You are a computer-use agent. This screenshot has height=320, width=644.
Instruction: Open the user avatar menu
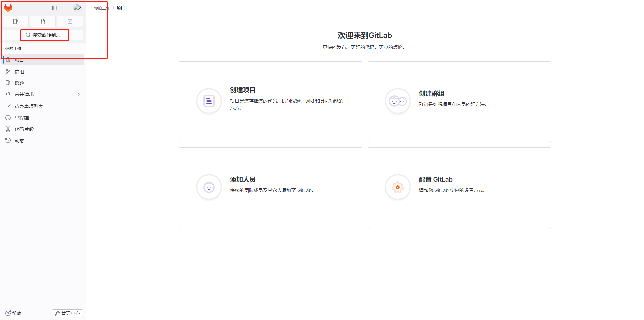pyautogui.click(x=77, y=8)
